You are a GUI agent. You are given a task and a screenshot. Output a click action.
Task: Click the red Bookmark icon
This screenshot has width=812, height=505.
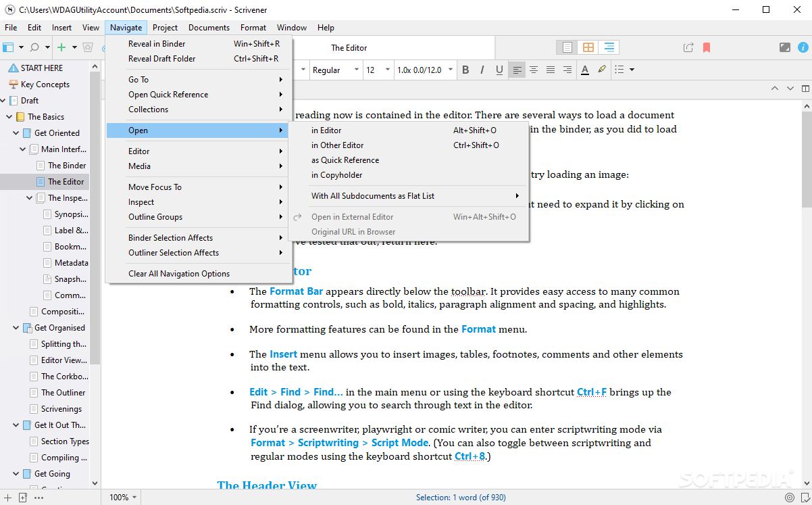pos(707,47)
